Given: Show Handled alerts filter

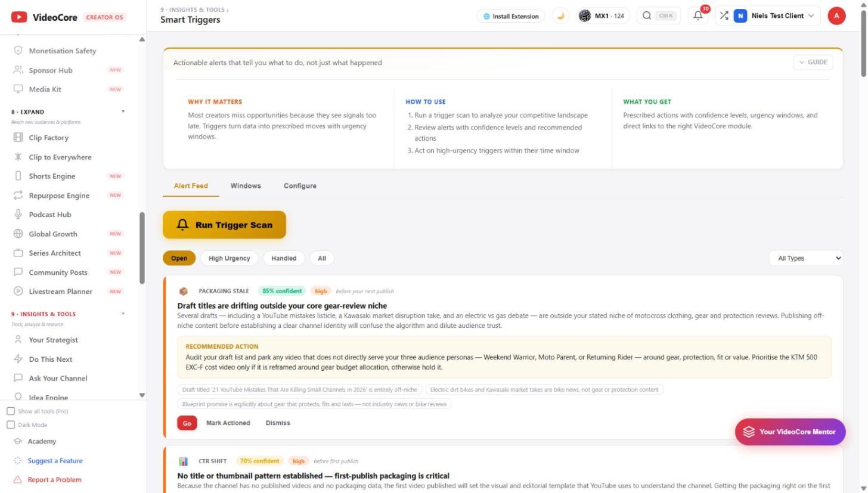Looking at the screenshot, I should click(284, 258).
